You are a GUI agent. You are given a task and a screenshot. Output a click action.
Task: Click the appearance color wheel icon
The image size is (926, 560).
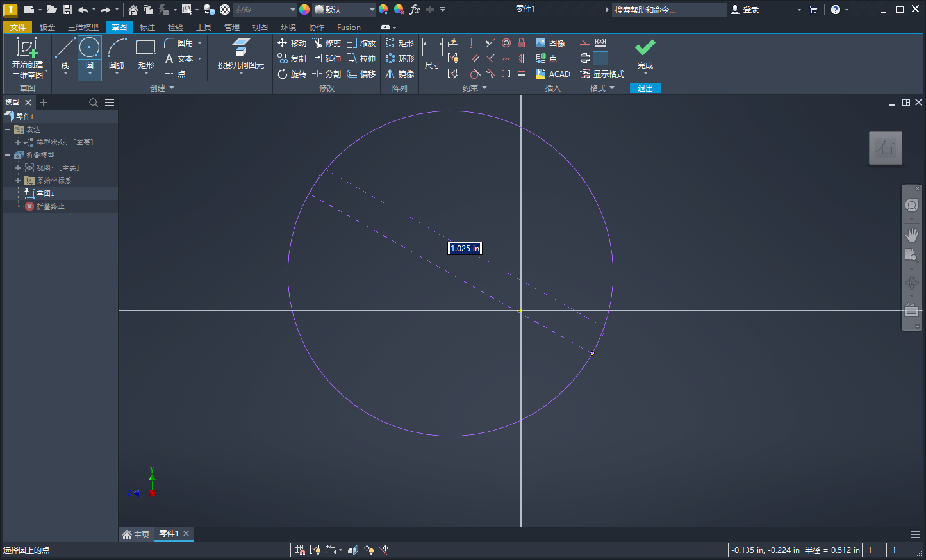[304, 10]
